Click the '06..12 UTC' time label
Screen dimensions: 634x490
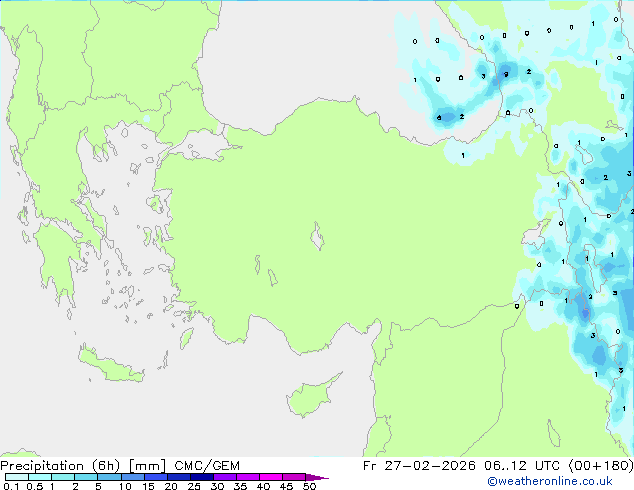522,465
